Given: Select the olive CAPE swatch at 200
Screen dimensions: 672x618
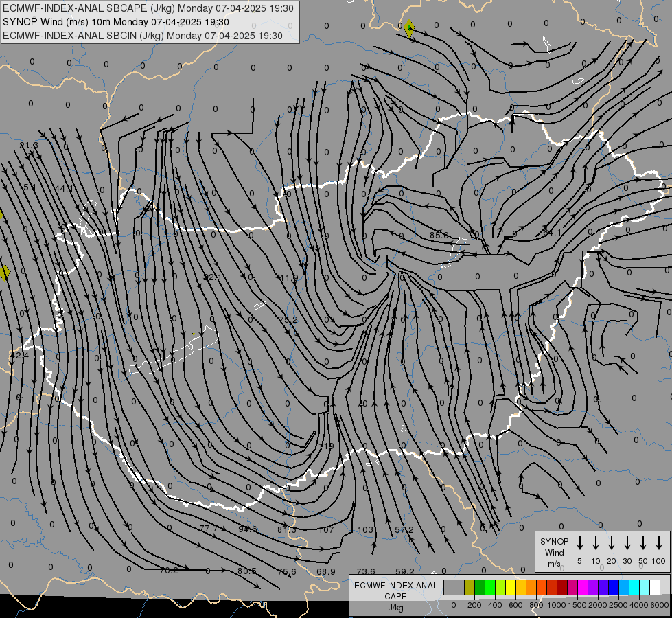Looking at the screenshot, I should coord(470,588).
